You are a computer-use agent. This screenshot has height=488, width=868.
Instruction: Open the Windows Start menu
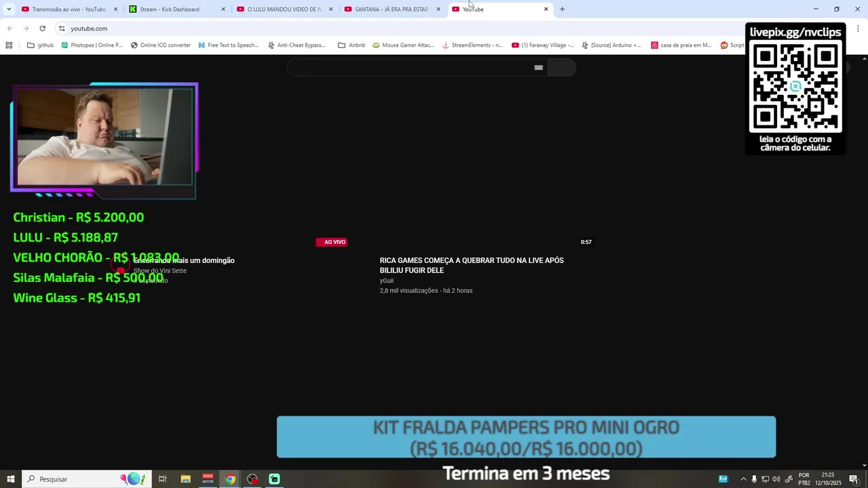tap(10, 479)
